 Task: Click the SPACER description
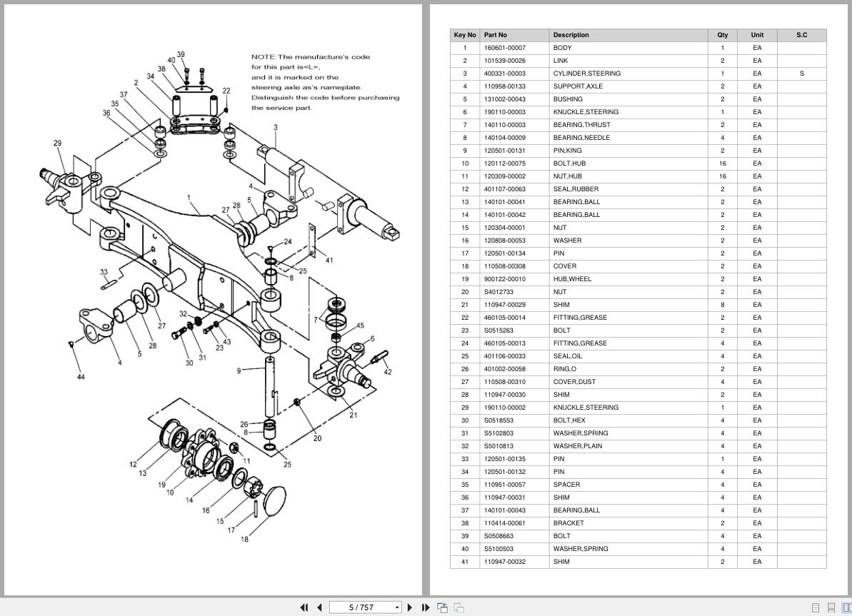click(566, 485)
